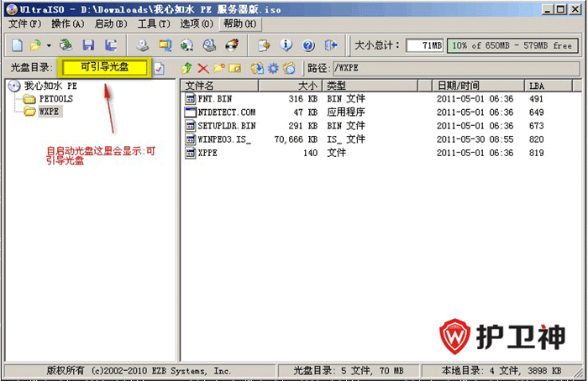588x381 pixels.
Task: Sort by 大小 column header
Action: coord(291,86)
